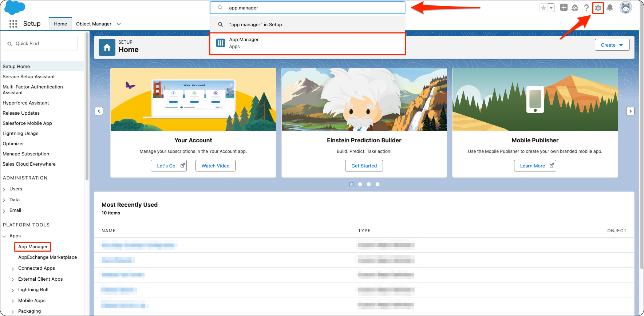Image resolution: width=644 pixels, height=316 pixels.
Task: Open AppExchange Marketplace
Action: click(x=48, y=257)
